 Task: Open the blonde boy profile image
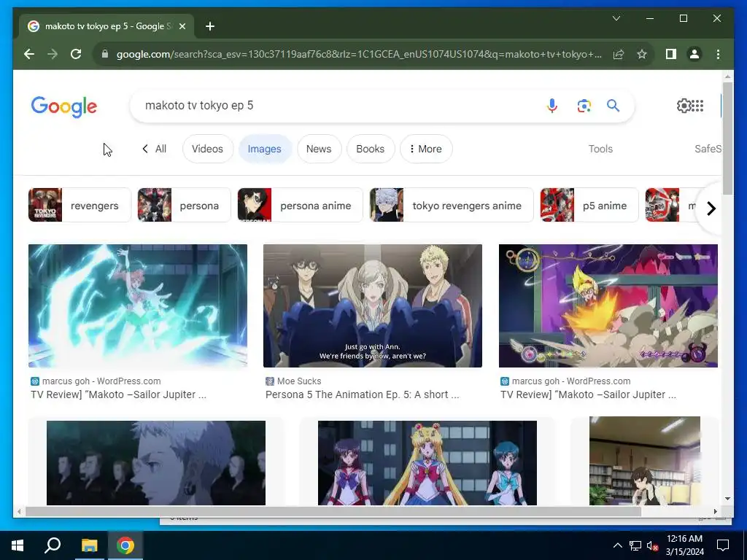156,462
